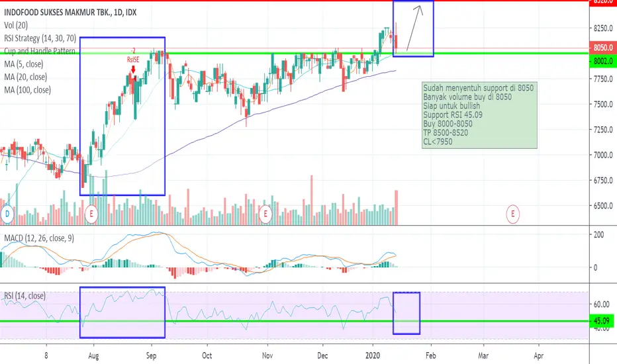Screen dimensions: 617x364
Task: Click the note line 'Banyak volume buy di 8050'
Action: [x=467, y=97]
